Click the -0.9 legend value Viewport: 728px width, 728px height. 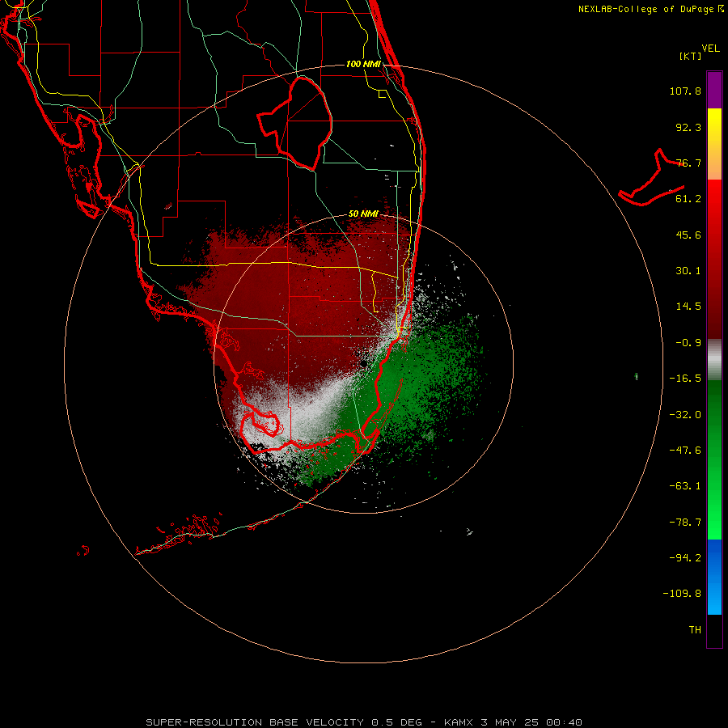tap(688, 343)
